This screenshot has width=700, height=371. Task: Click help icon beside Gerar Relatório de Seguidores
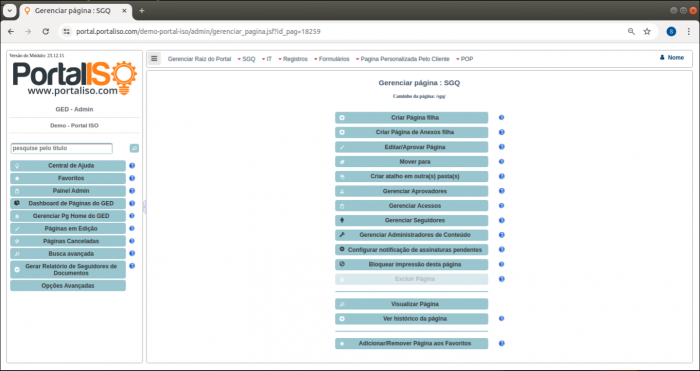132,266
